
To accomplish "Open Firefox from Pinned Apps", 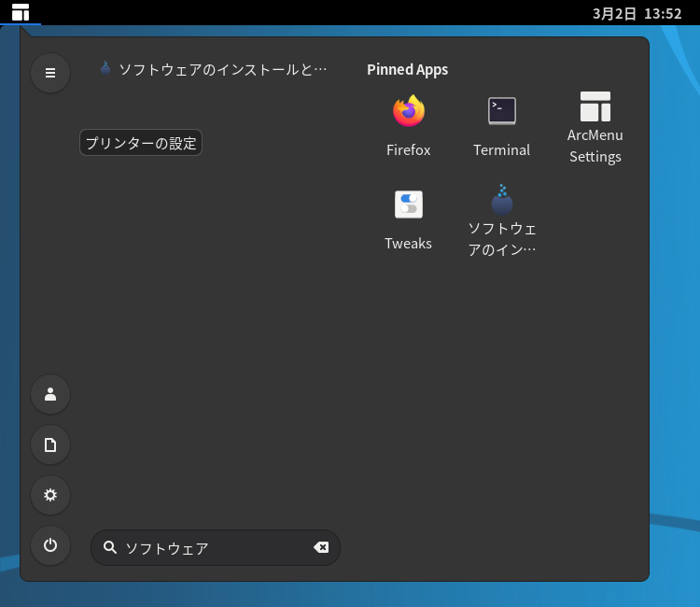I will pos(409,126).
